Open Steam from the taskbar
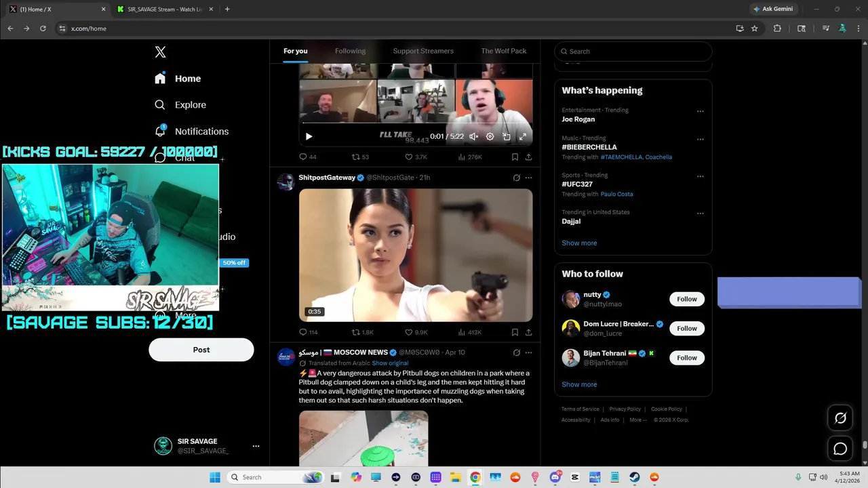Image resolution: width=868 pixels, height=488 pixels. (x=635, y=477)
